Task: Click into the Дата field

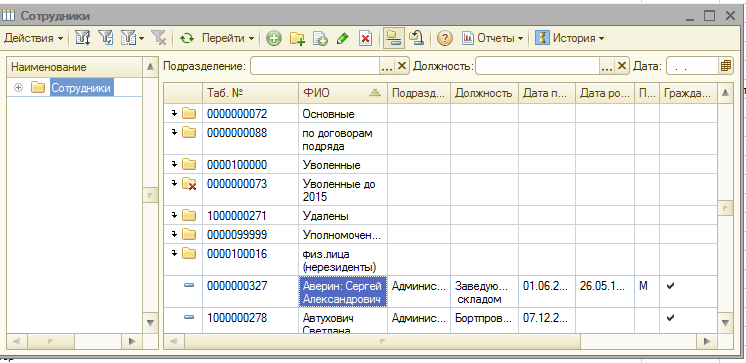Action: pyautogui.click(x=692, y=66)
